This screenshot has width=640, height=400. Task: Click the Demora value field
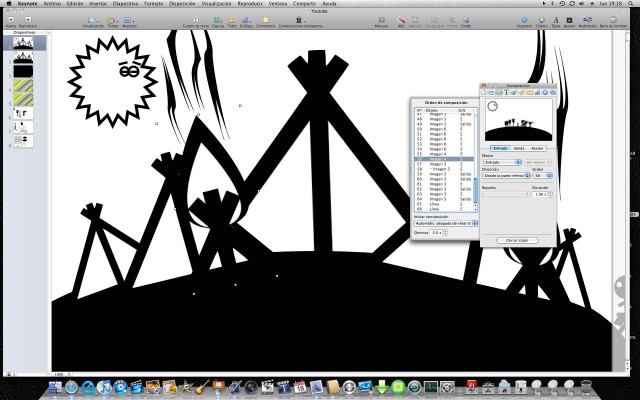point(436,233)
